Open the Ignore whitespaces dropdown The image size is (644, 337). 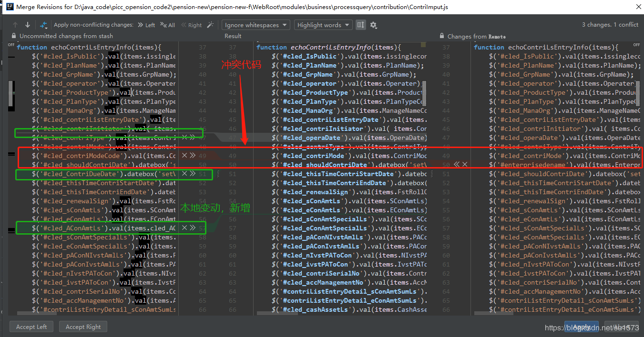tap(256, 25)
